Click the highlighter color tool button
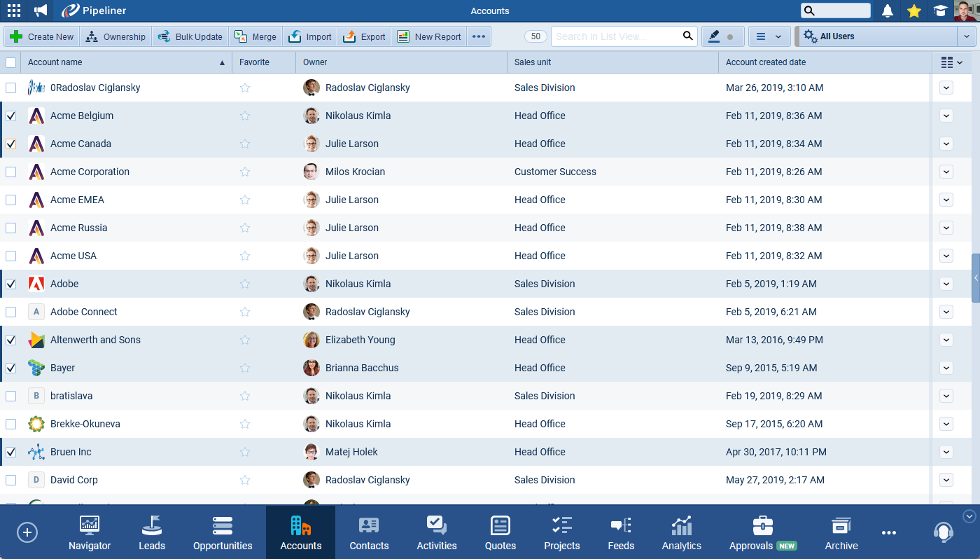This screenshot has width=980, height=559. [722, 36]
